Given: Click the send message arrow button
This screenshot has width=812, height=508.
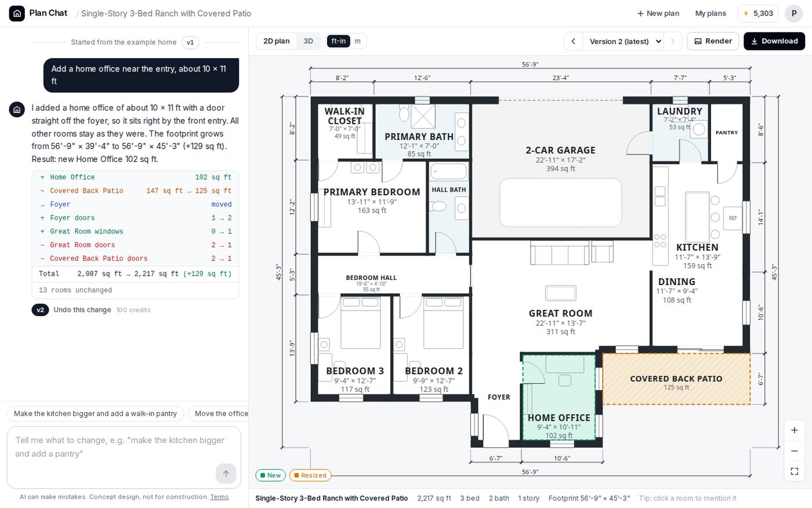Looking at the screenshot, I should pos(226,473).
